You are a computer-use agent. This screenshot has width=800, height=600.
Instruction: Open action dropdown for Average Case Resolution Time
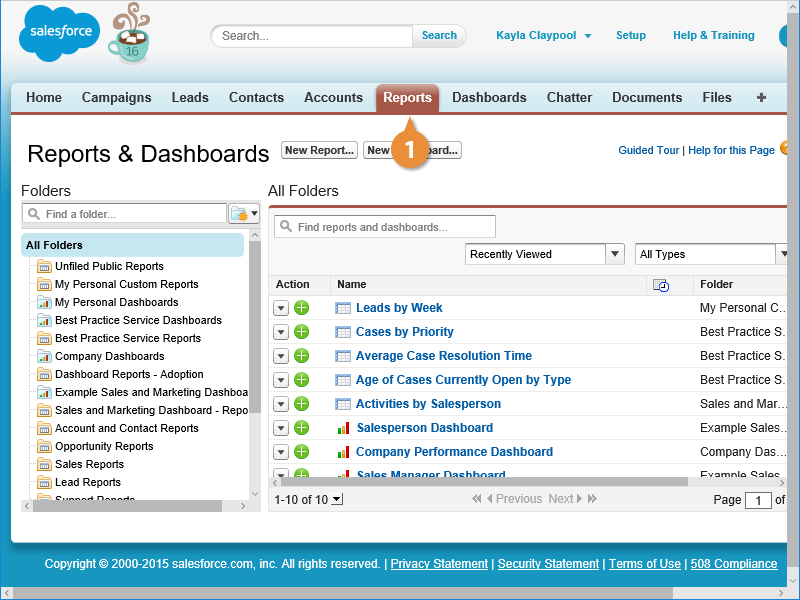[x=281, y=356]
